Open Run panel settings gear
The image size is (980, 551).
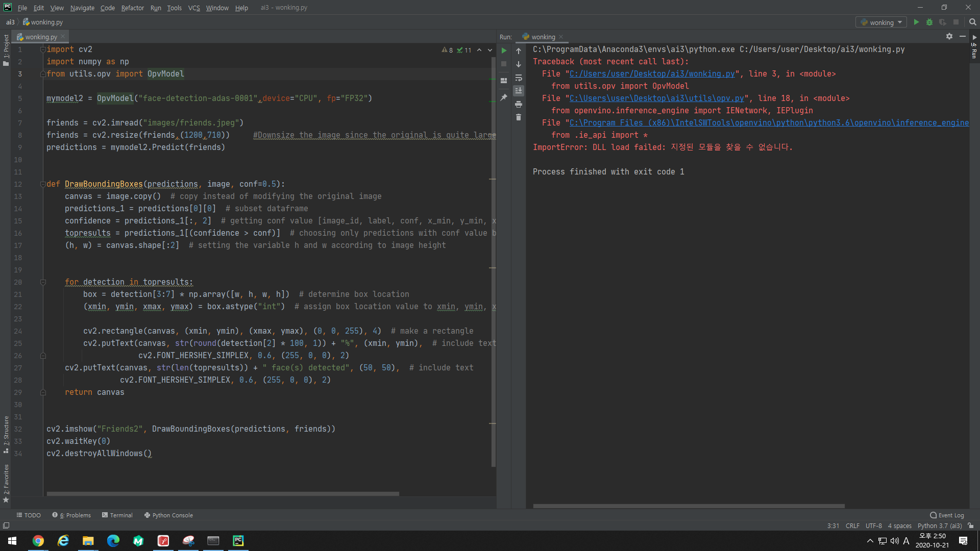(949, 36)
